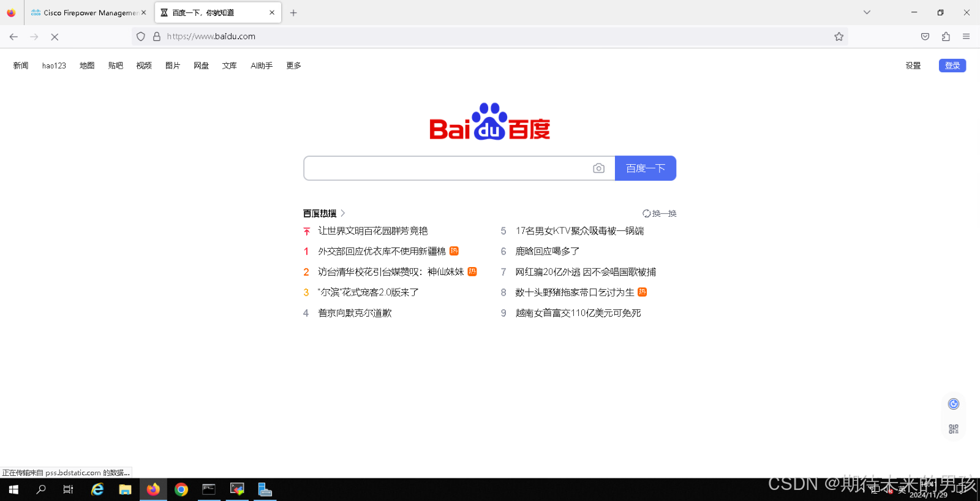Focus the URL address bar

(x=490, y=37)
